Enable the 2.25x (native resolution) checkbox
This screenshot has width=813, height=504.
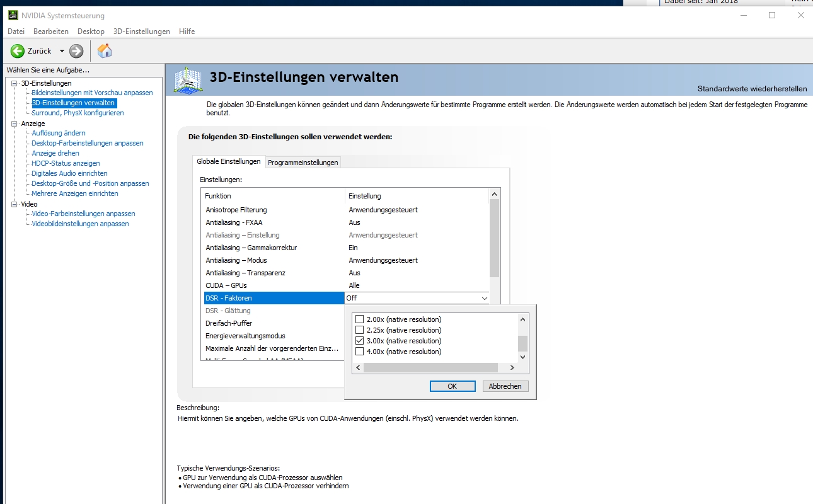[360, 330]
